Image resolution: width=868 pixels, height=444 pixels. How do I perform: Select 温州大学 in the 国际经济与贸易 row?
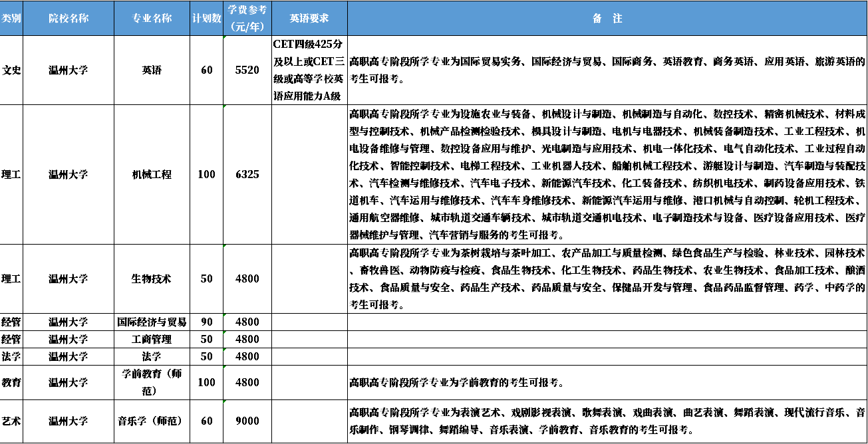tap(69, 322)
